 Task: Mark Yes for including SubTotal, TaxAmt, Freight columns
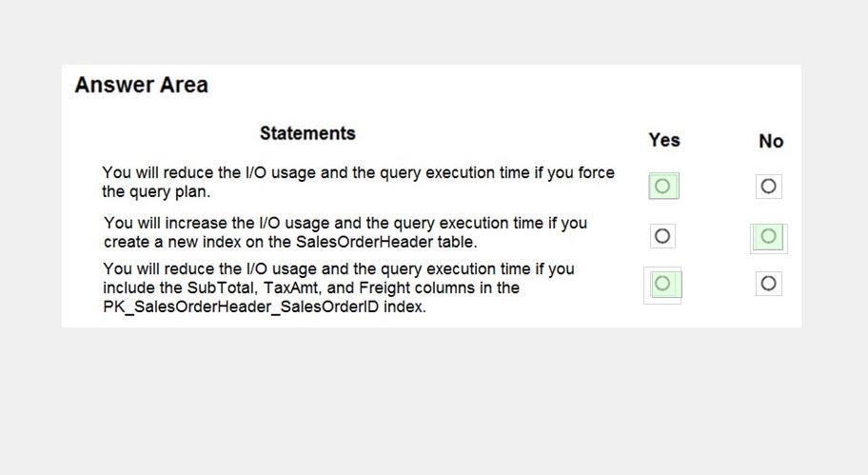click(663, 284)
